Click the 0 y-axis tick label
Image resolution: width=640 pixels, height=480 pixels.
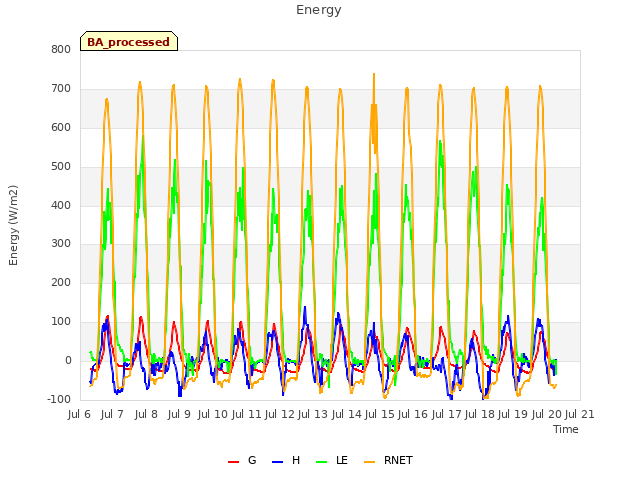(69, 361)
